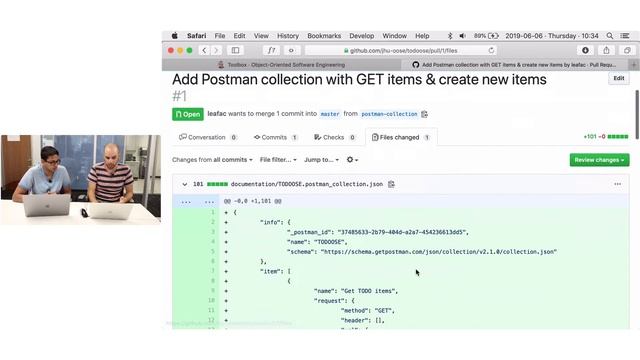
Task: Open the Develop menu
Action: coord(362,36)
